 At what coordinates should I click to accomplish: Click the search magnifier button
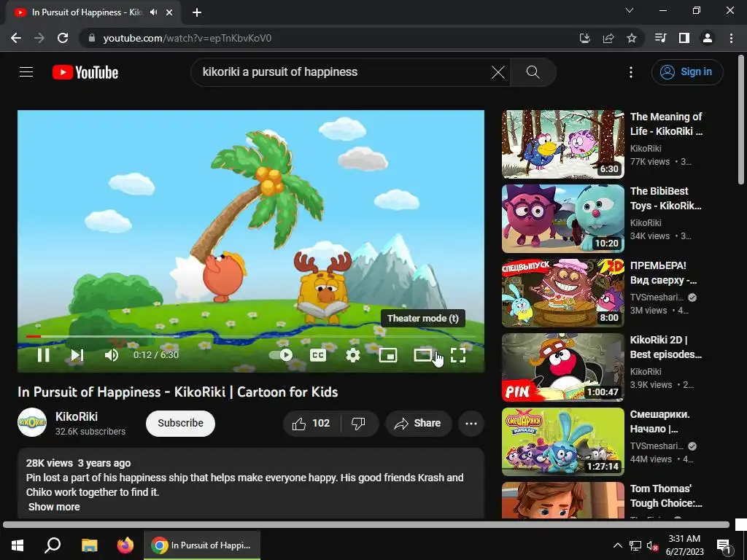533,72
